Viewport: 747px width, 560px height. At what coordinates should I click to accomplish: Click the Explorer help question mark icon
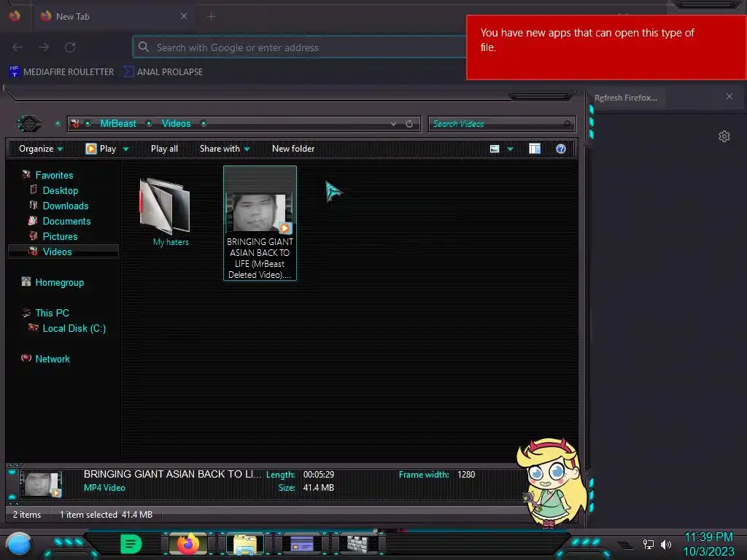pyautogui.click(x=561, y=149)
